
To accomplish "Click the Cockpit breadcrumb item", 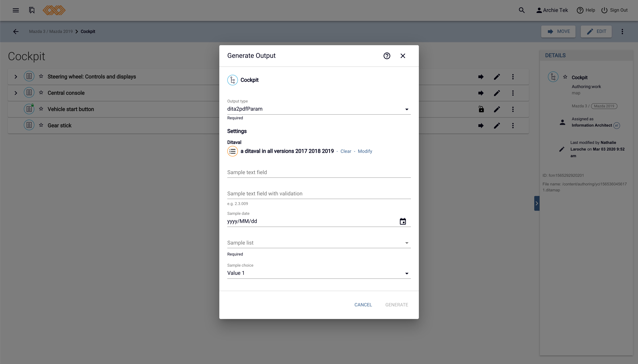I will coord(88,32).
